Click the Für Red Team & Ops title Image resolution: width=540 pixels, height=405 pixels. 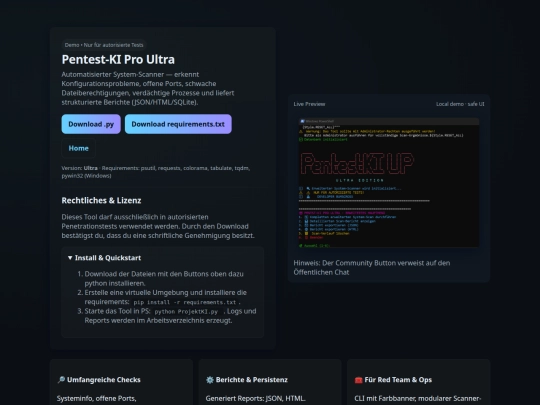[398, 380]
